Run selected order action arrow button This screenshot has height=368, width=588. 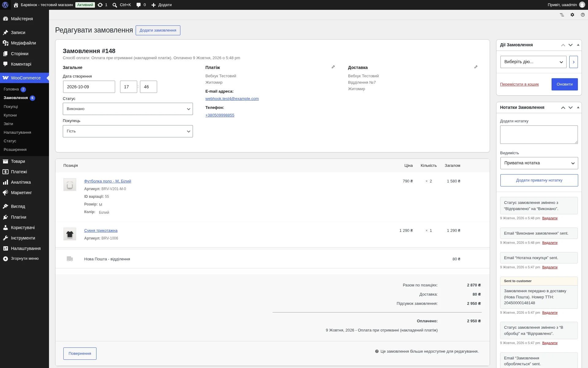[x=574, y=62]
